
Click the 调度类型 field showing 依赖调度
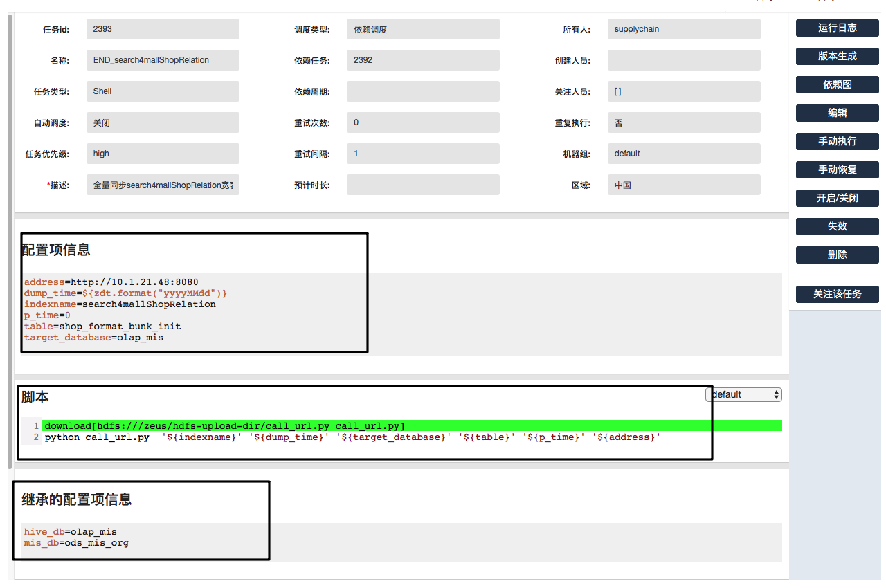(423, 29)
